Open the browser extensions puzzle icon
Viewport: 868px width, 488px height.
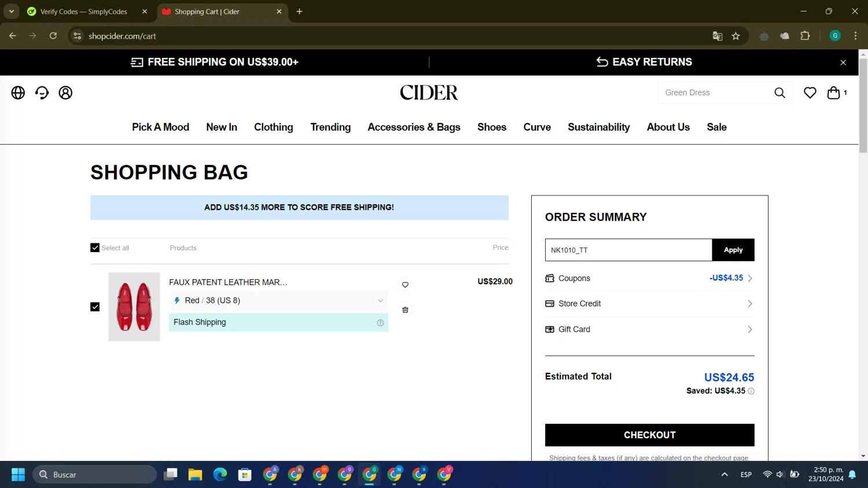click(805, 36)
